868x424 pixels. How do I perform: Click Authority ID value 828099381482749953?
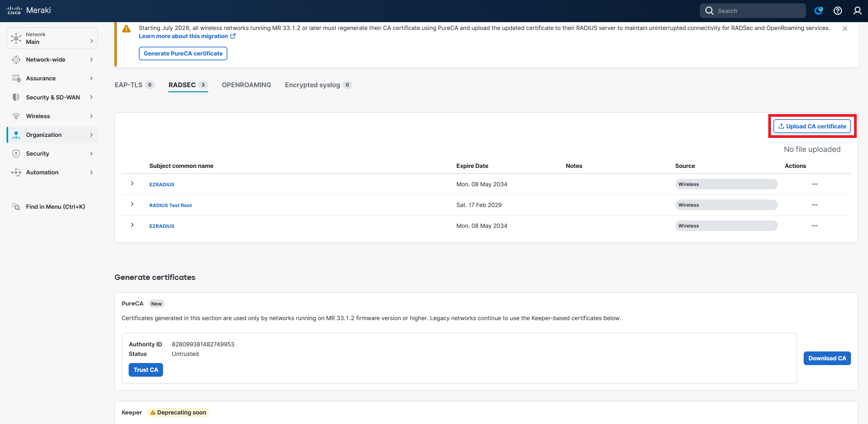coord(203,344)
